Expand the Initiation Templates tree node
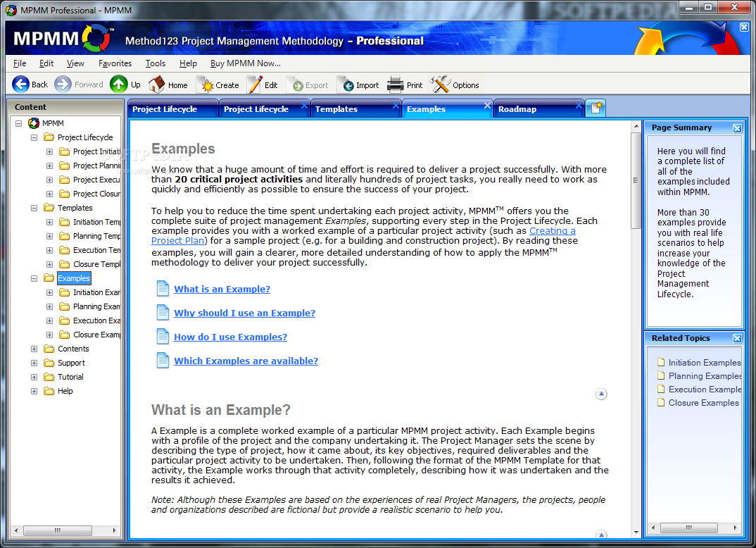 click(49, 222)
